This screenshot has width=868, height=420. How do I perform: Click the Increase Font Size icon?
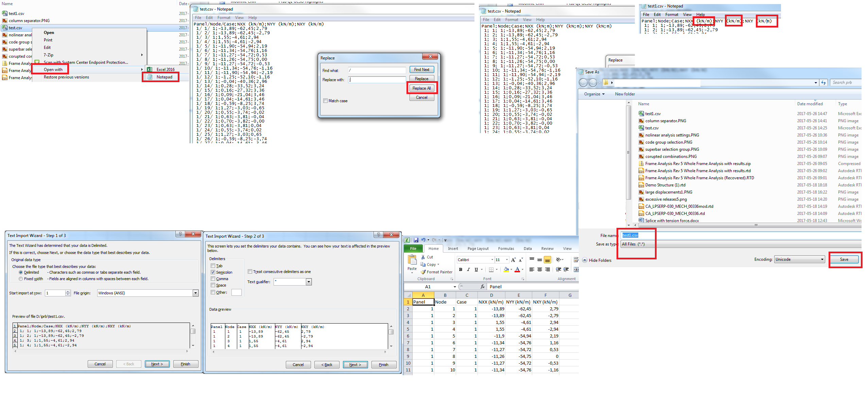tap(513, 260)
